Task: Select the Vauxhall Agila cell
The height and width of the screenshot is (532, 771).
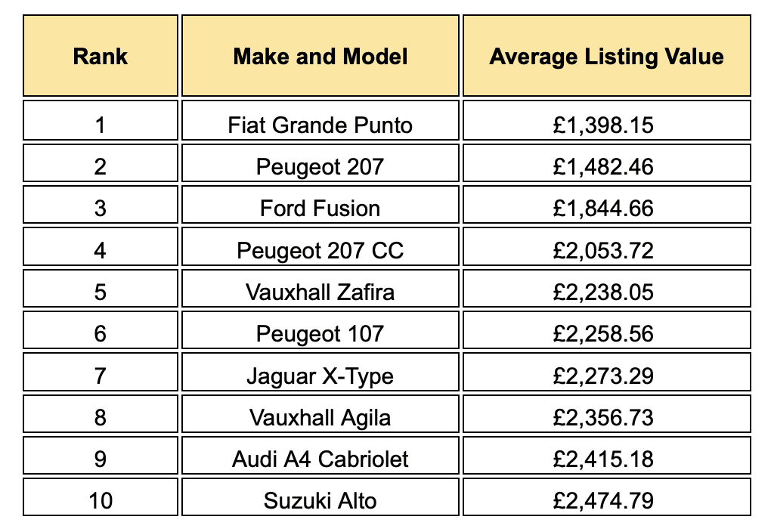Action: [x=320, y=413]
